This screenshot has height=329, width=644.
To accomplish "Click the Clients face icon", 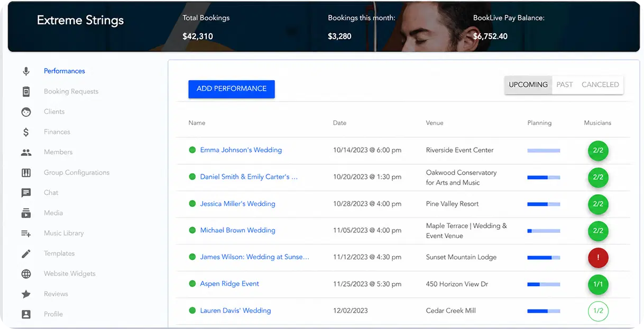I will [x=26, y=112].
